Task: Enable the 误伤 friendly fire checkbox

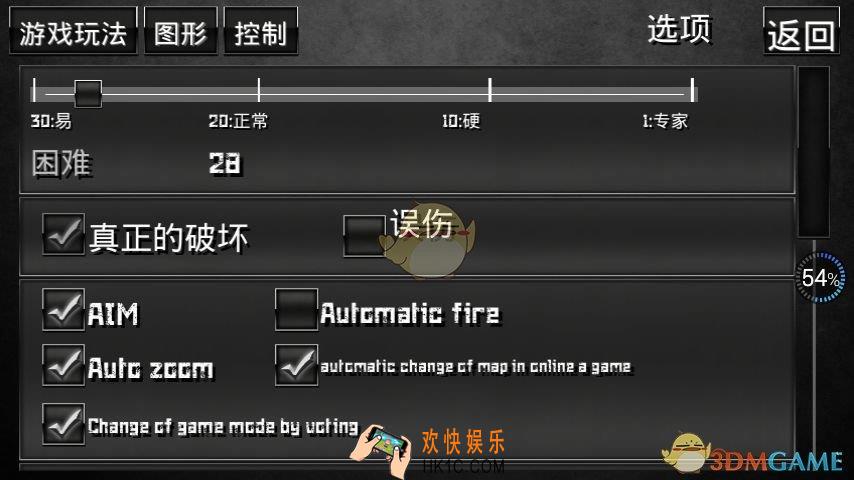Action: [364, 235]
